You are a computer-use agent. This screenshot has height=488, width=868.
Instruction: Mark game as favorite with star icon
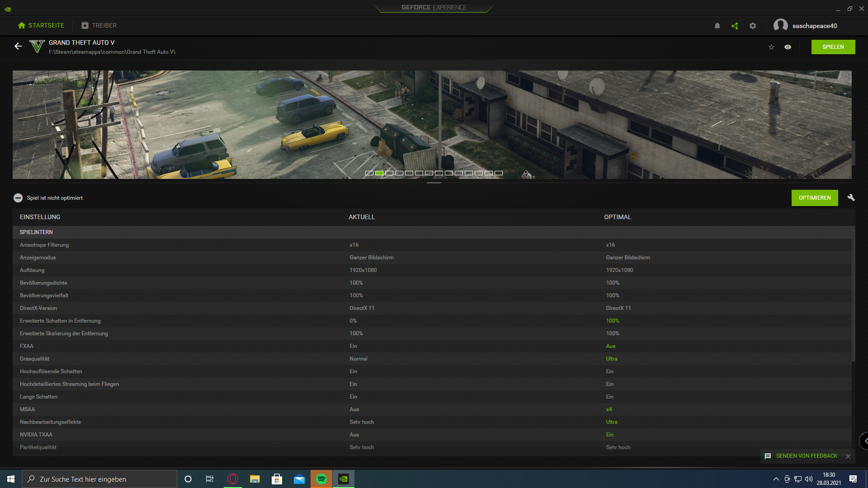pos(771,47)
